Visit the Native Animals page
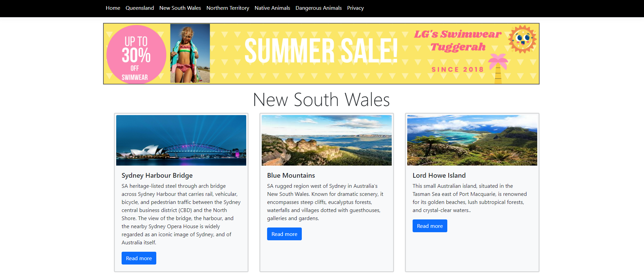 [272, 8]
